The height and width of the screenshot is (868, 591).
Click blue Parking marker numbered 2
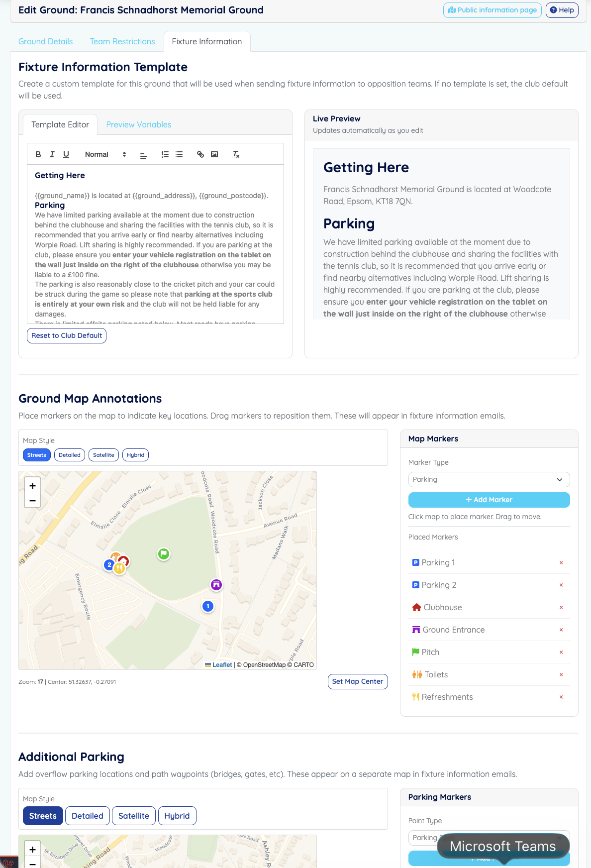(x=108, y=565)
